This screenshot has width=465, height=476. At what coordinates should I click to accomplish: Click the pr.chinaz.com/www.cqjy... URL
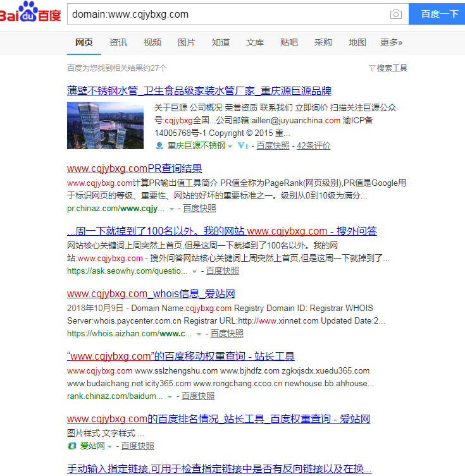coord(116,209)
